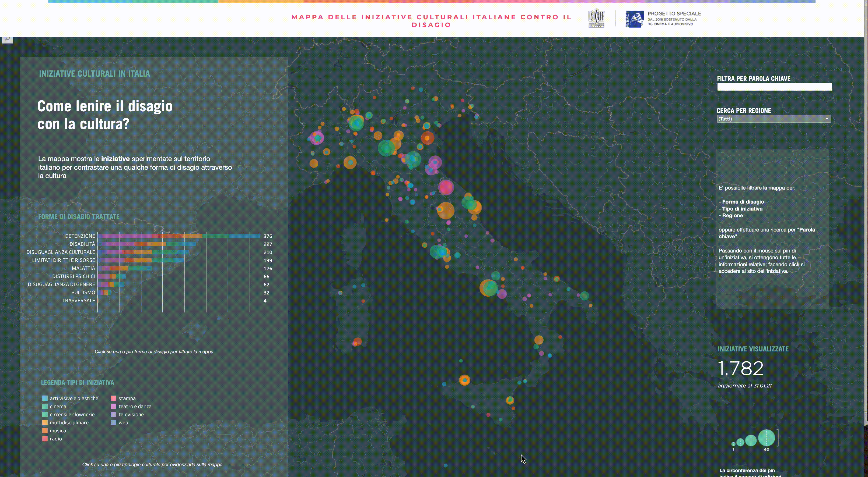Select the orange pin near Venice
Screen dimensions: 868x477
(x=427, y=138)
